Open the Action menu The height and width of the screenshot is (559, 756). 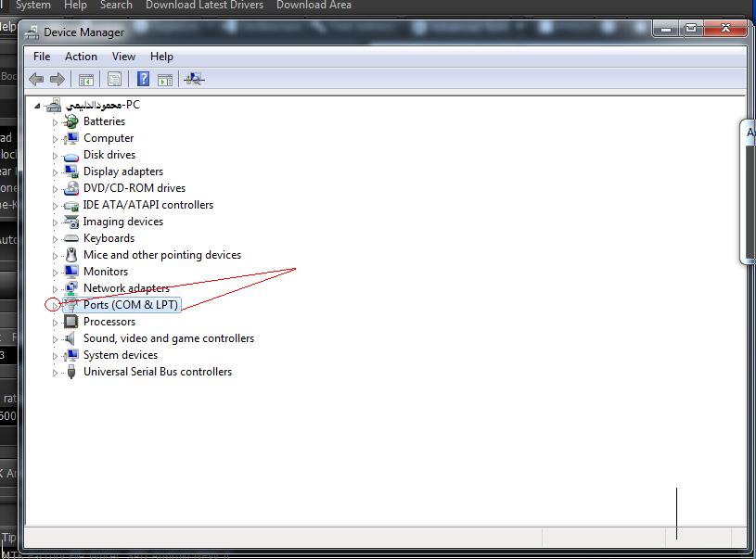(x=81, y=57)
